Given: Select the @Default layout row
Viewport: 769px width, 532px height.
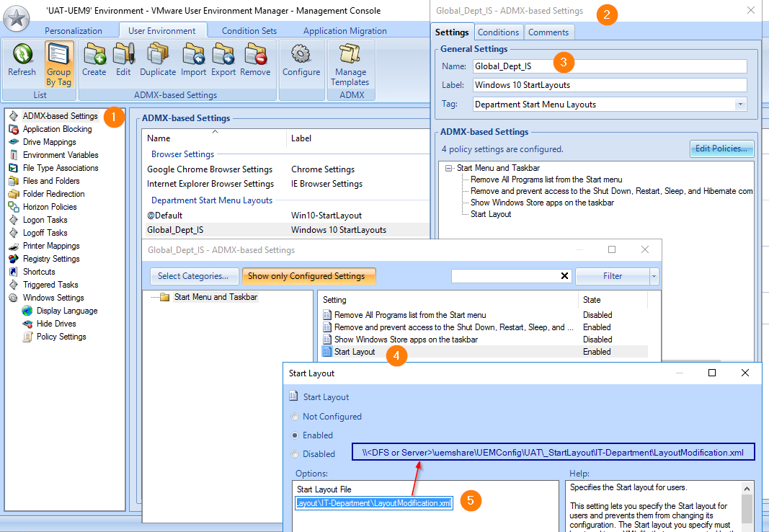Looking at the screenshot, I should [285, 216].
